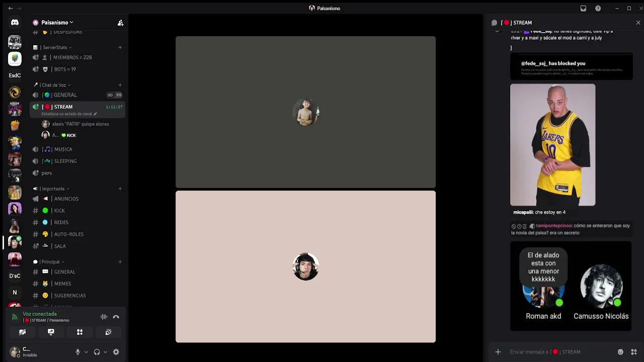Open the ANUNCIOS channel
Image resolution: width=644 pixels, height=362 pixels.
[x=77, y=199]
